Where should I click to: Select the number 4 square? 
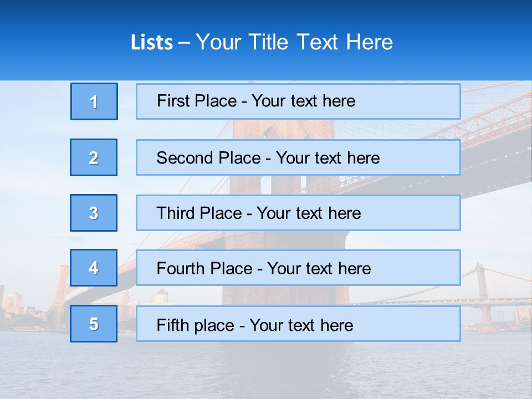[x=94, y=268]
